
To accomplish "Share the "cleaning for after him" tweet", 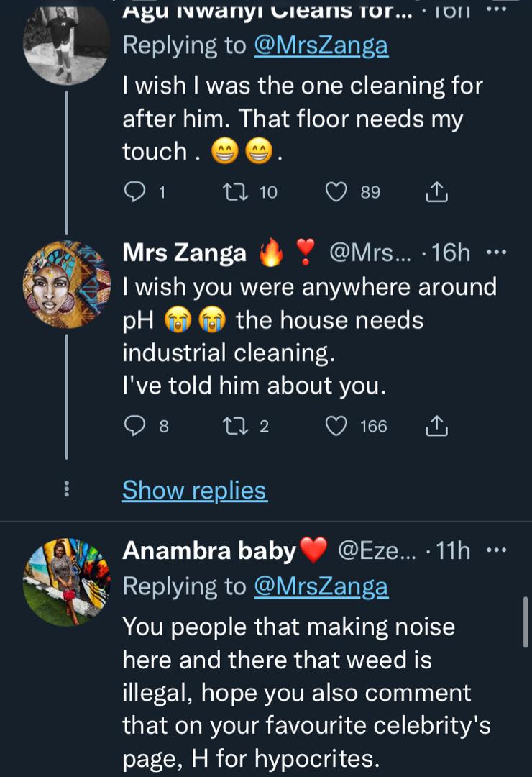I will [x=437, y=192].
